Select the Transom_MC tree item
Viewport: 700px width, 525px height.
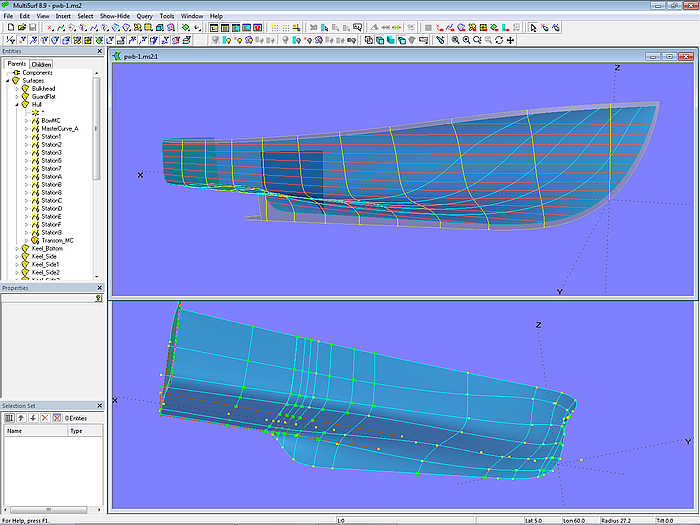point(58,240)
